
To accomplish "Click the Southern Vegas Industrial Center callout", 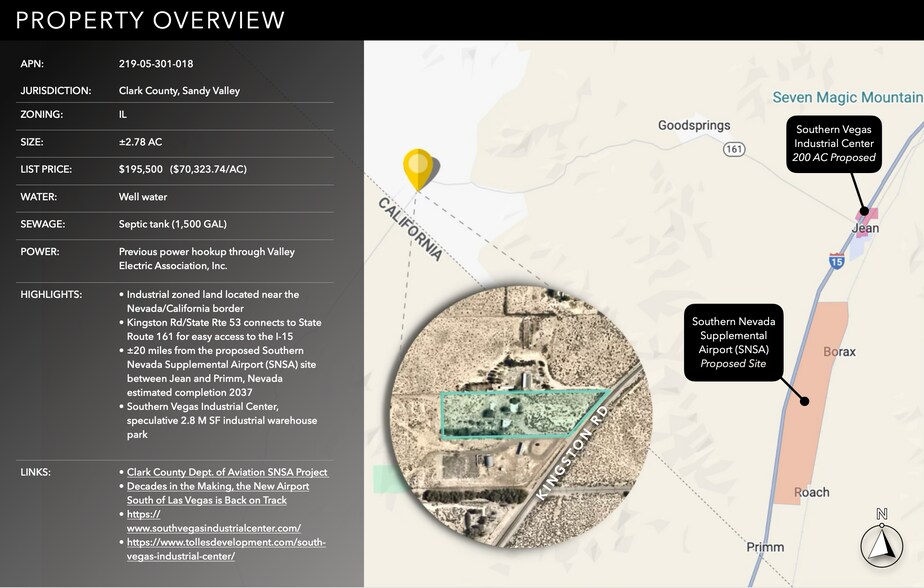I will click(x=835, y=143).
